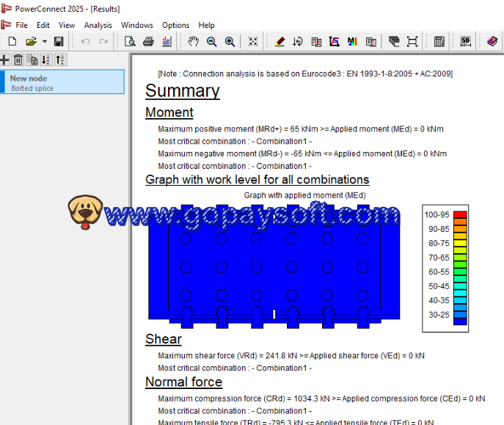Viewport: 504px width, 425px height.
Task: Sort nodes A to Z descending arrow
Action: pos(46,59)
